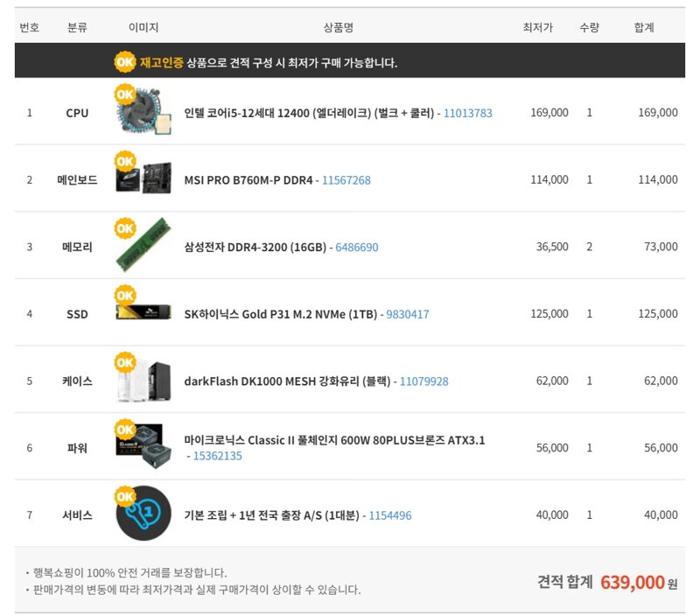Click the OK badge in the dark banner
This screenshot has width=700, height=616.
click(124, 61)
